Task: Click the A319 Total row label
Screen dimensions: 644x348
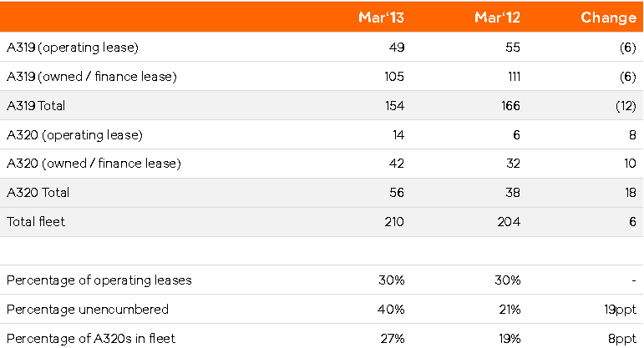Action: (36, 106)
